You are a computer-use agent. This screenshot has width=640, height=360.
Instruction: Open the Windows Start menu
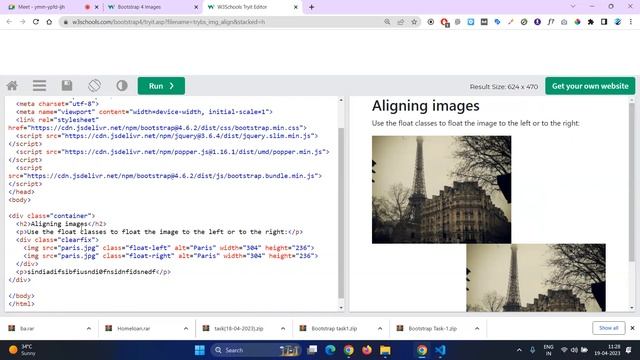point(200,350)
